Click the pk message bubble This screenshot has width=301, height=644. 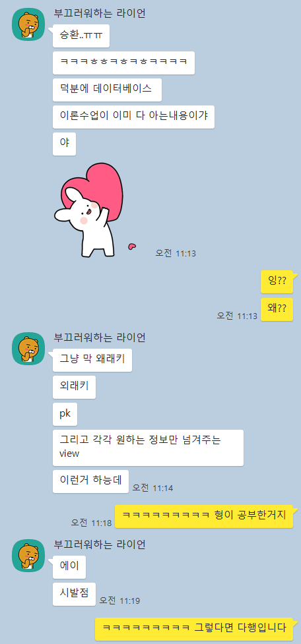point(65,414)
